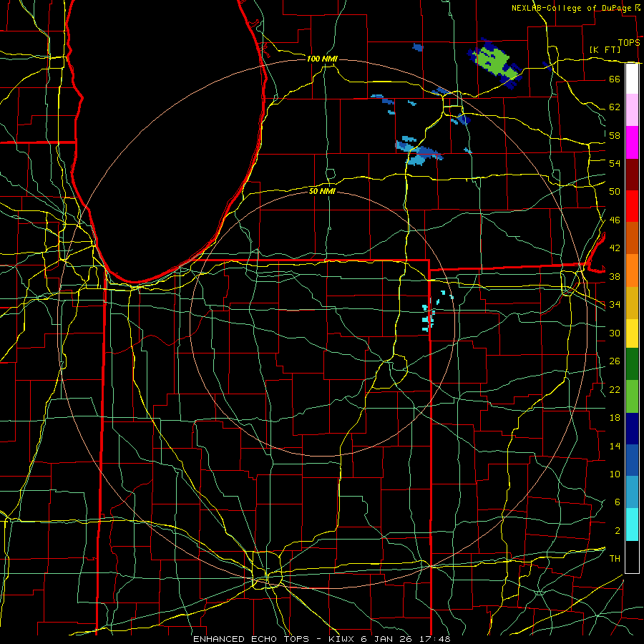The image size is (644, 644).
Task: Click the light orange legend swatch
Action: coord(632,270)
